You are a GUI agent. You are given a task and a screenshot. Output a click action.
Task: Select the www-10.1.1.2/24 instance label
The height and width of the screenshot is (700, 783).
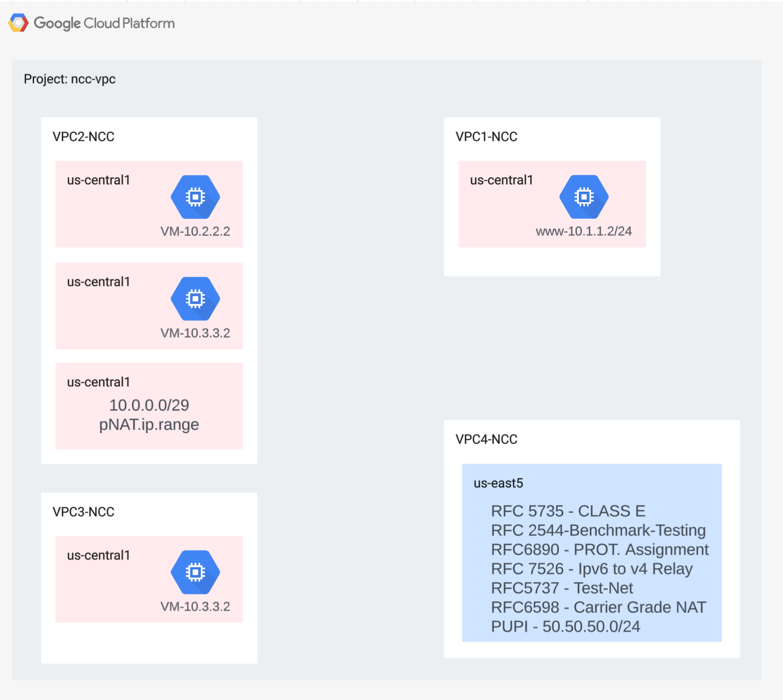[x=584, y=231]
